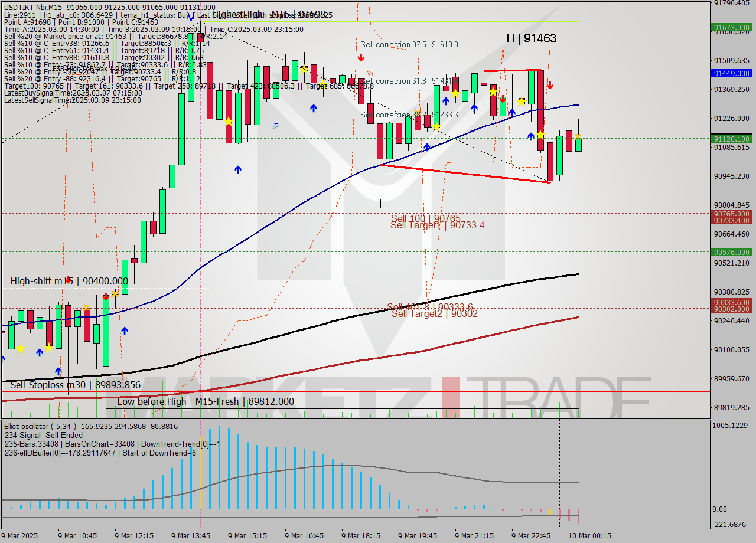Click the red sell arrow below the II | 91463 label
The image size is (756, 543).
coord(550,85)
